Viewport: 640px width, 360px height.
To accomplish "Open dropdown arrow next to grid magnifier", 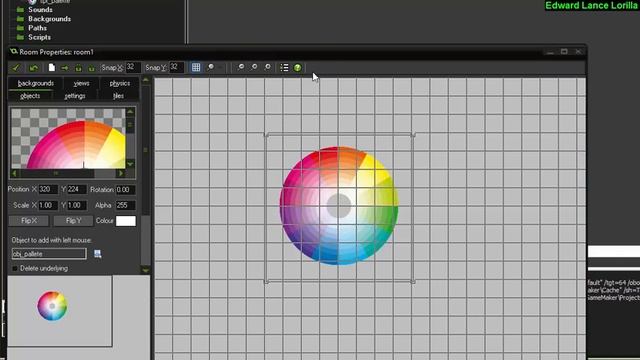I will [x=220, y=68].
